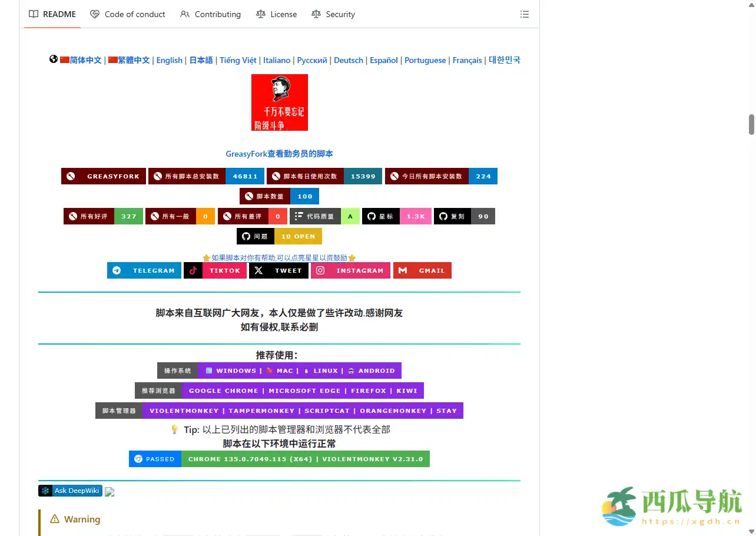Screen dimensions: 756x536
Task: Click the vertical page scrollbar
Action: [752, 124]
